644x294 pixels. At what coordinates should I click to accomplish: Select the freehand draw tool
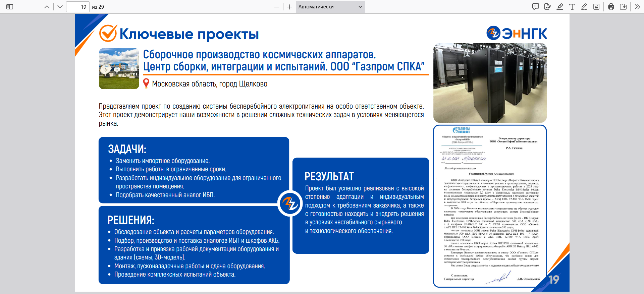click(584, 7)
